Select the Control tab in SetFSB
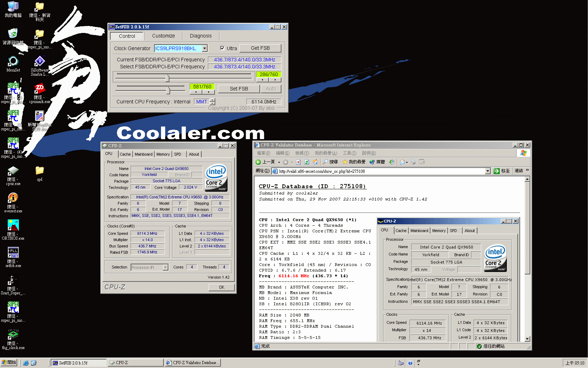 pos(127,36)
